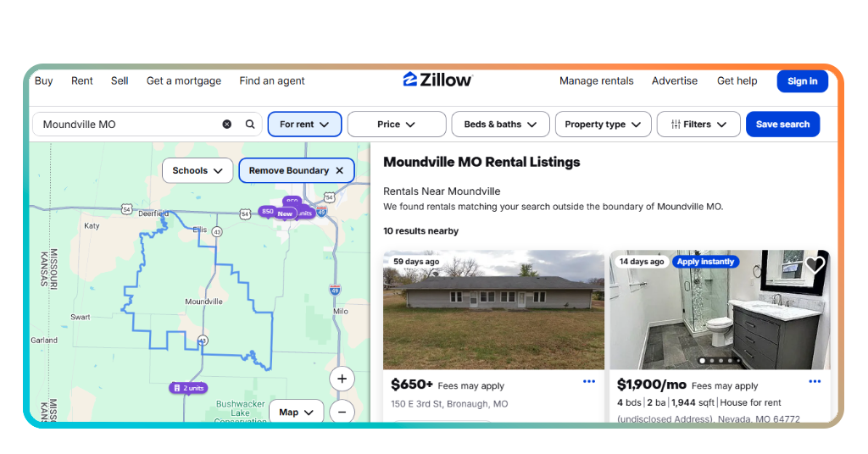Open the Map view type selector
Viewport: 868px width, 454px height.
click(x=296, y=412)
